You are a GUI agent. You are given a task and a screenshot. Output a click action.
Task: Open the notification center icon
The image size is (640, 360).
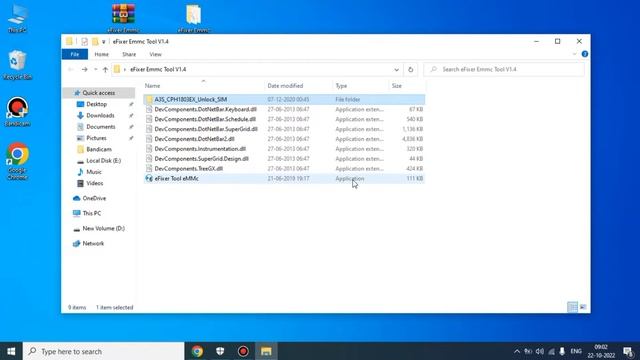coord(628,351)
